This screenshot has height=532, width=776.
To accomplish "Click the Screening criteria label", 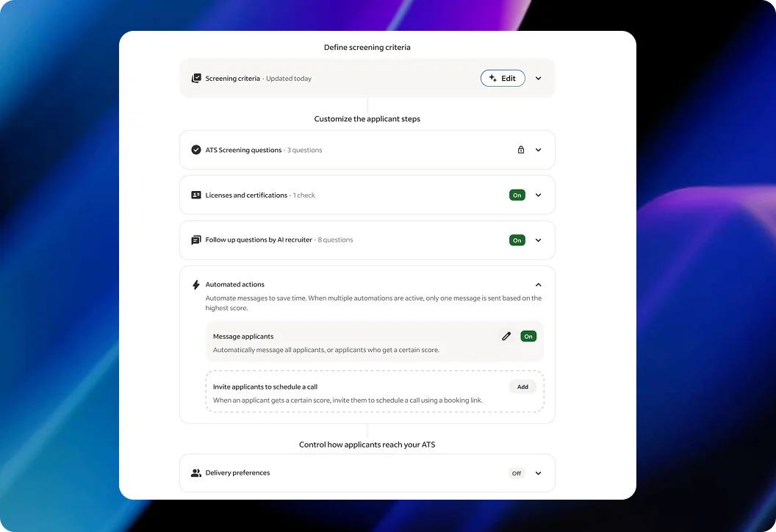I will (233, 78).
